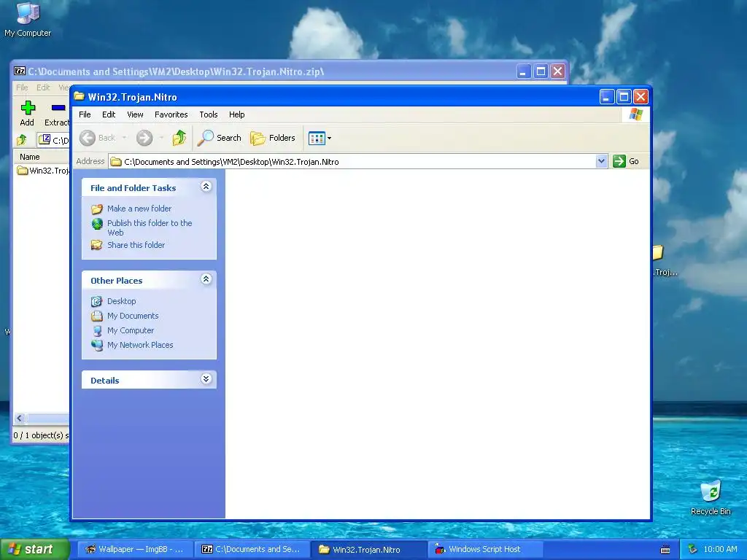
Task: Close the Win32.Trojan.Nitro Explorer window
Action: click(640, 97)
